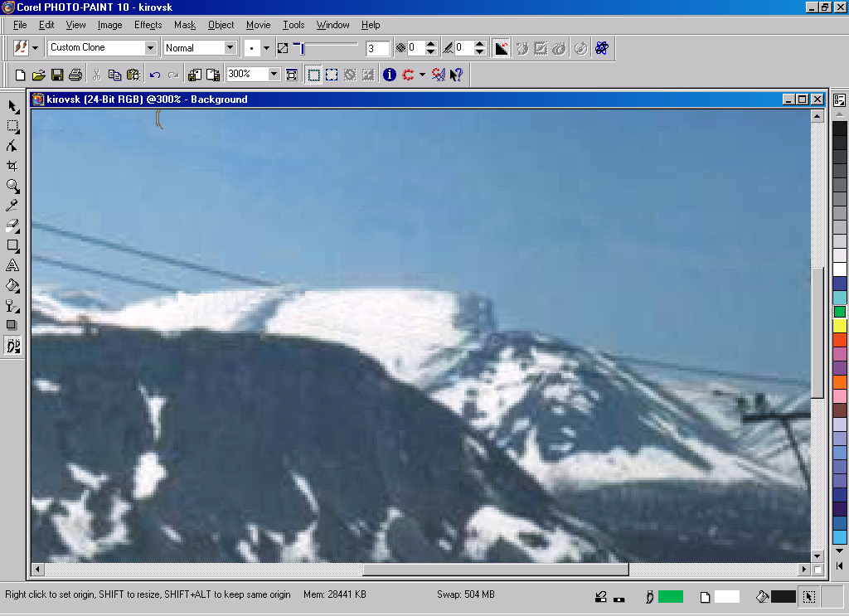Click the Import icon
The height and width of the screenshot is (616, 849).
[195, 75]
